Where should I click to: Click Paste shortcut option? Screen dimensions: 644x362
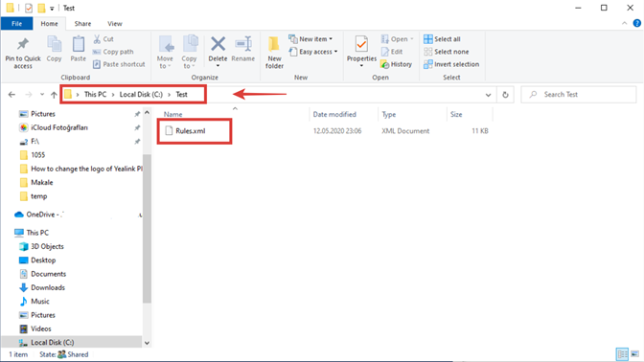point(119,64)
